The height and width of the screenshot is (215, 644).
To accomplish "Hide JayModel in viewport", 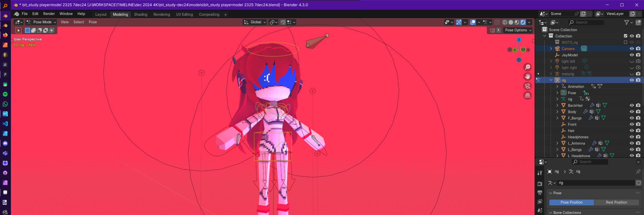I will tap(632, 55).
